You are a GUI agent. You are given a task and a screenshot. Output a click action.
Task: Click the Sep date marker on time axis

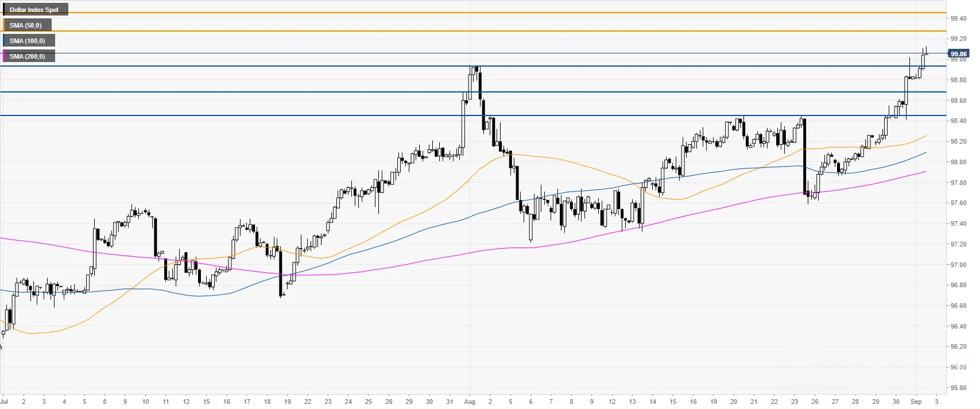pos(916,402)
